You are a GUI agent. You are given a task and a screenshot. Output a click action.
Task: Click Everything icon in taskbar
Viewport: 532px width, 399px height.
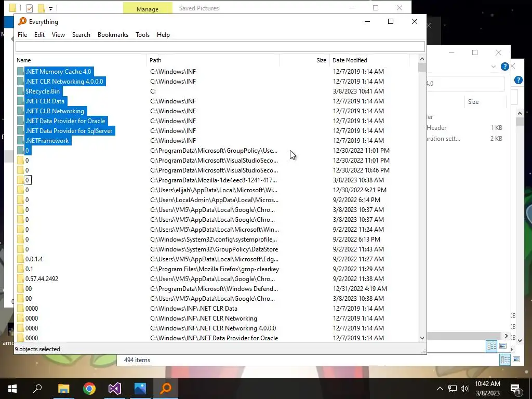(x=166, y=389)
